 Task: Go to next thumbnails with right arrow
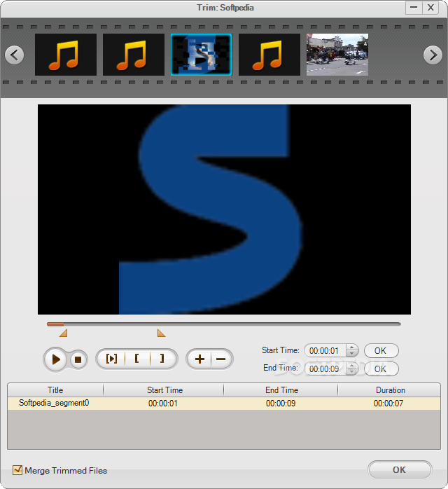click(x=433, y=55)
